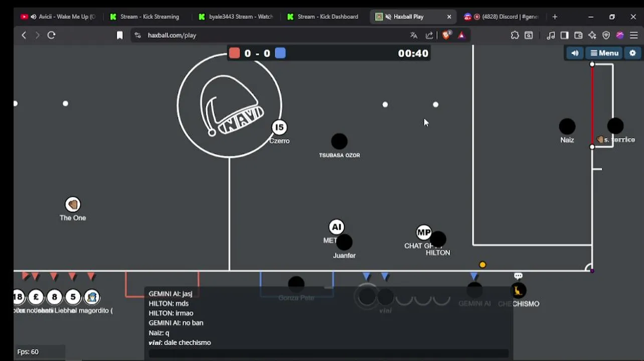Image resolution: width=644 pixels, height=361 pixels.
Task: Go back with browser back arrow
Action: (x=24, y=35)
